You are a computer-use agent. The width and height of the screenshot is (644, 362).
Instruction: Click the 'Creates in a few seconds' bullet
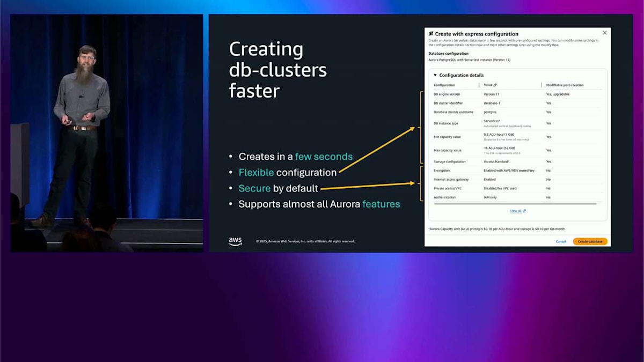point(296,157)
